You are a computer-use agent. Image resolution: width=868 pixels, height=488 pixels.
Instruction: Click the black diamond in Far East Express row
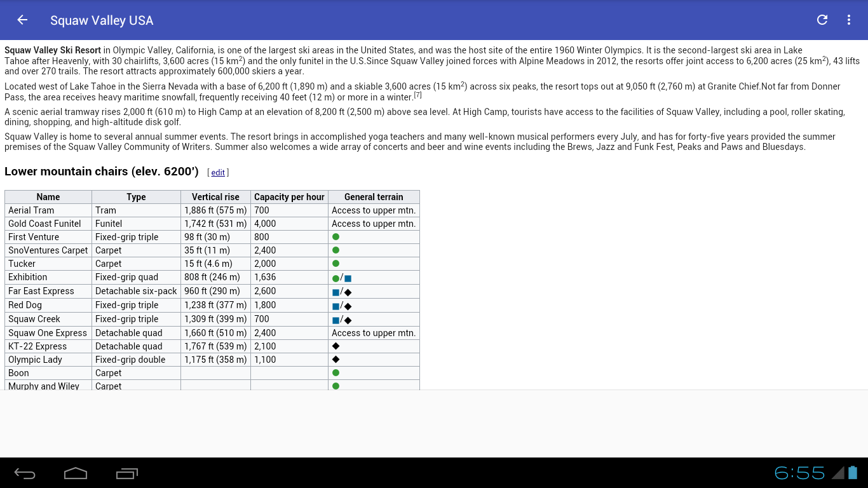coord(348,292)
